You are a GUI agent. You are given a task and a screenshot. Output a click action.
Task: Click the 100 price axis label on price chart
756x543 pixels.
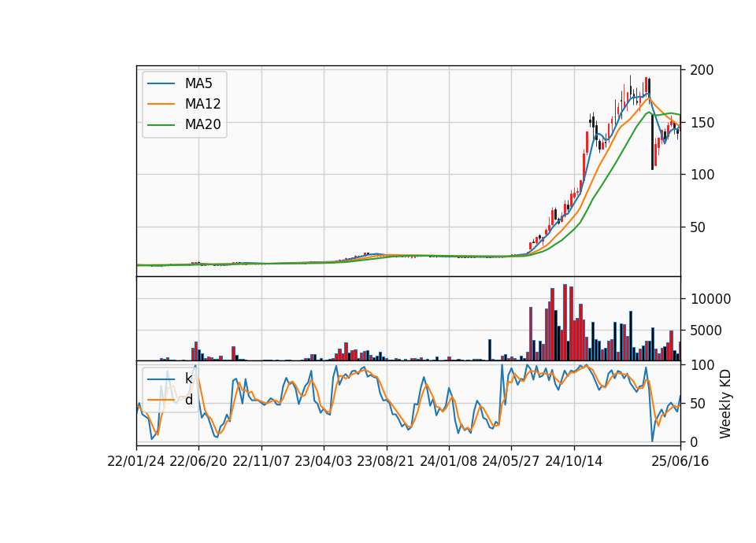(702, 175)
